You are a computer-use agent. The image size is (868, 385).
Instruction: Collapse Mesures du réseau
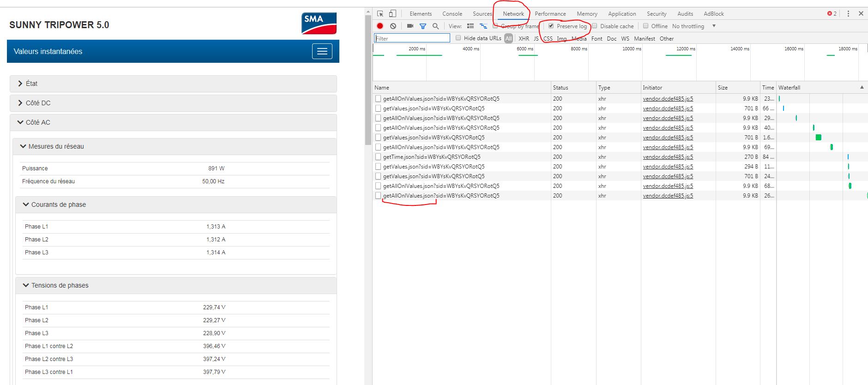(175, 146)
